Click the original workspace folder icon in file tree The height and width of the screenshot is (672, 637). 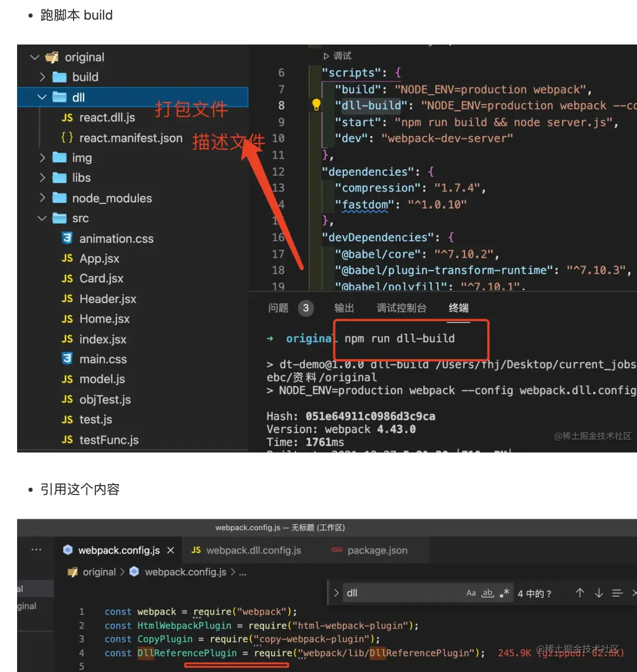coord(52,57)
